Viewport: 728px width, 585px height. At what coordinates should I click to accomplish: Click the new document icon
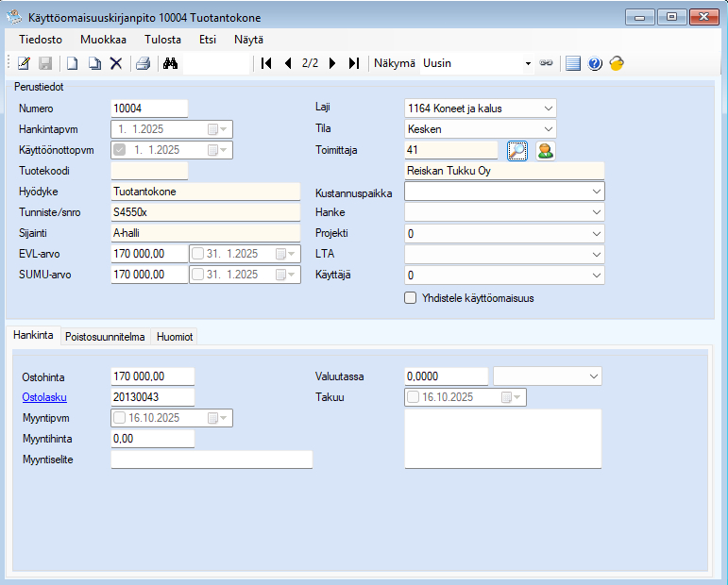click(x=72, y=63)
